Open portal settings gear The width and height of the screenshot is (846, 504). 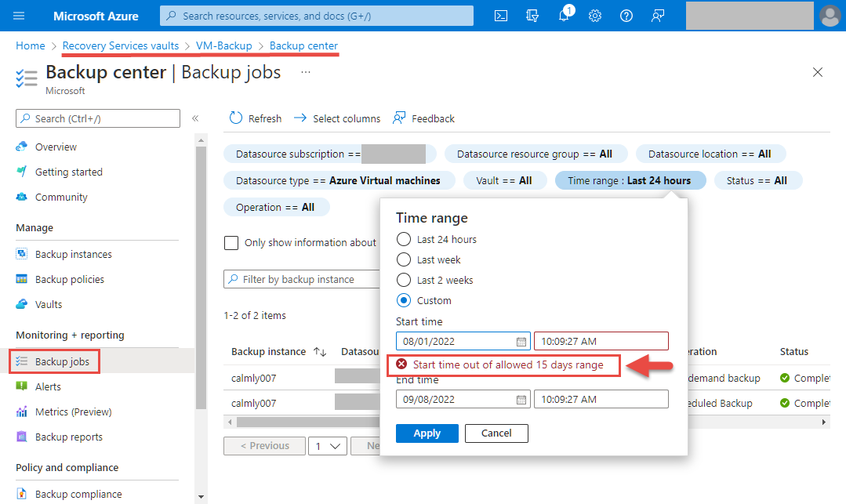pyautogui.click(x=594, y=16)
